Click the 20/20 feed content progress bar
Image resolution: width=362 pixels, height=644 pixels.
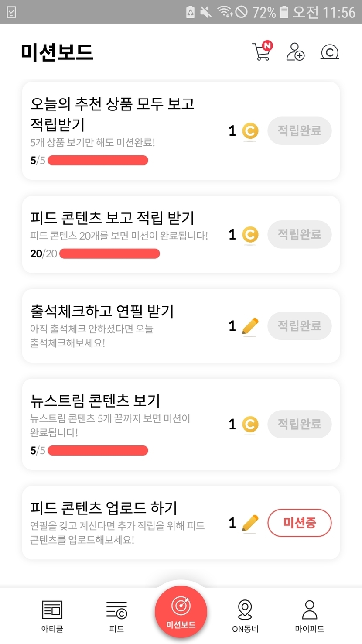coord(109,253)
